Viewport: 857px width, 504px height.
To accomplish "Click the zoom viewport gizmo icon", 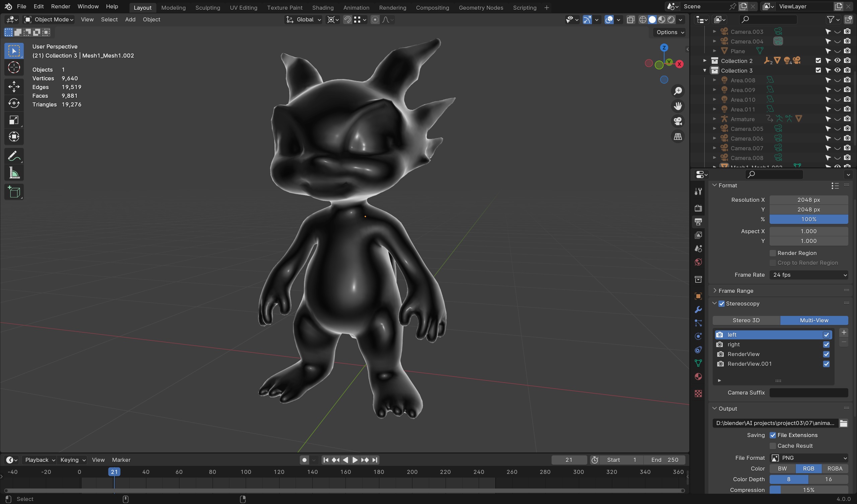I will click(678, 91).
